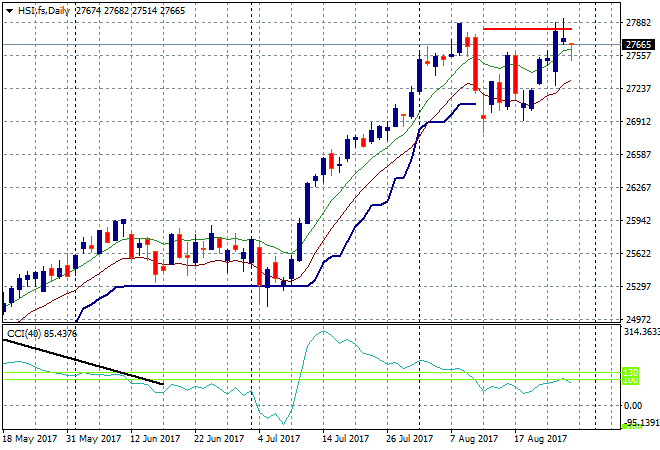The image size is (660, 450).
Task: Click the date label 22 Jun 2017
Action: coord(219,439)
